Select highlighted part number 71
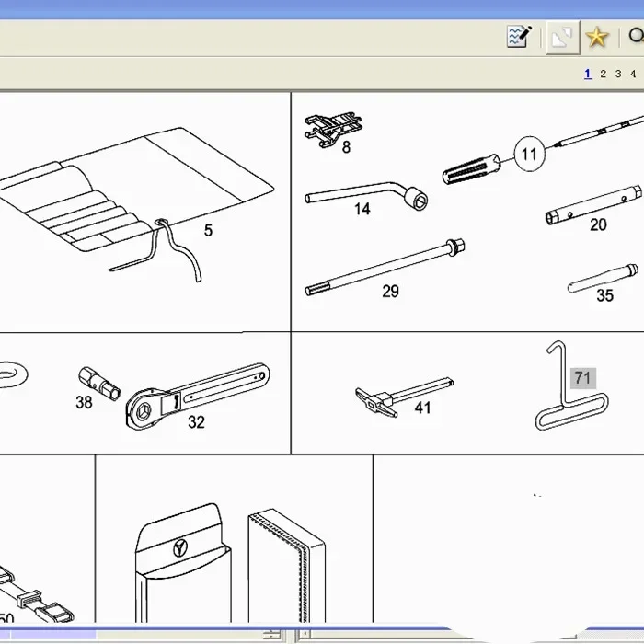644x644 pixels. click(582, 378)
